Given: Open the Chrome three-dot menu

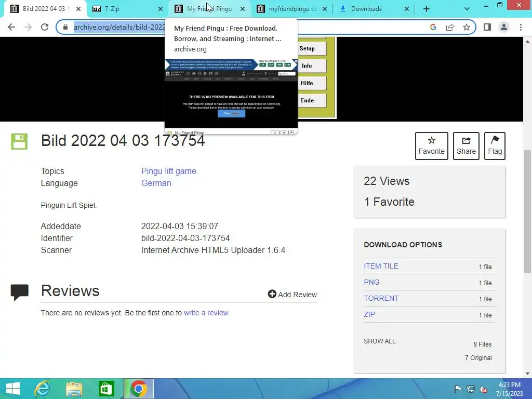Looking at the screenshot, I should click(521, 27).
